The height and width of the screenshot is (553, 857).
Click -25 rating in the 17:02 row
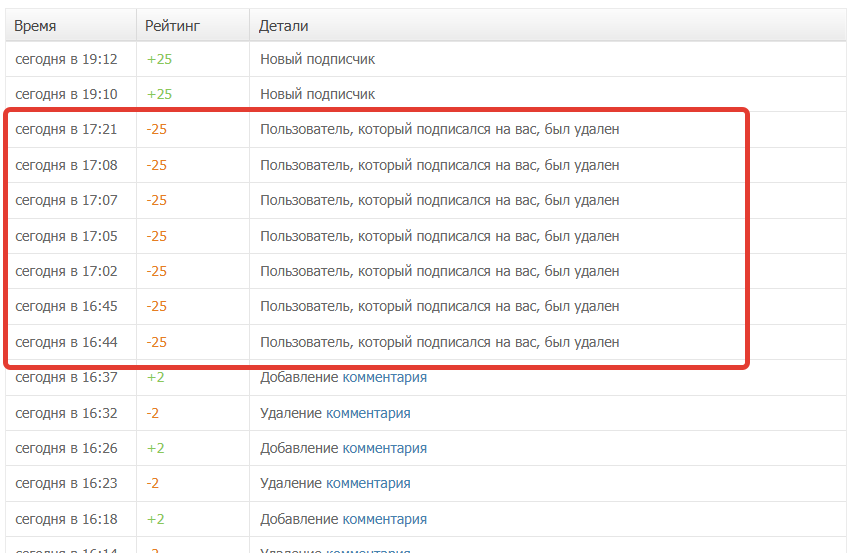157,271
